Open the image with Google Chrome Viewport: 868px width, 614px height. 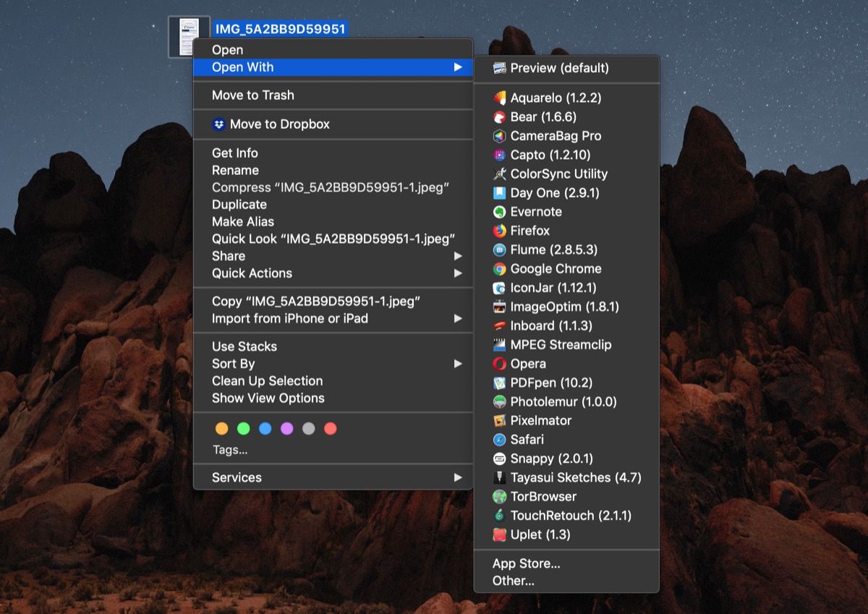click(x=553, y=268)
